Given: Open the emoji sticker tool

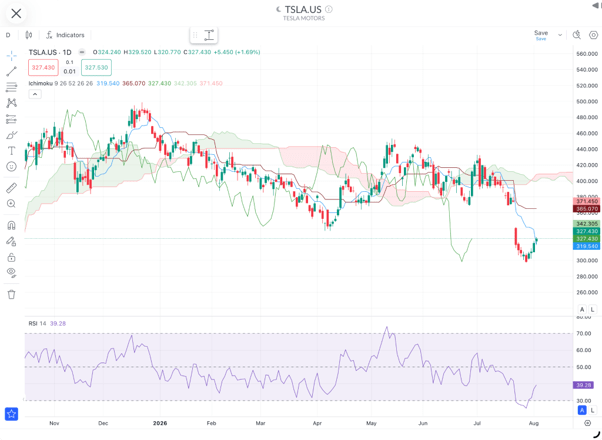Looking at the screenshot, I should pos(12,166).
